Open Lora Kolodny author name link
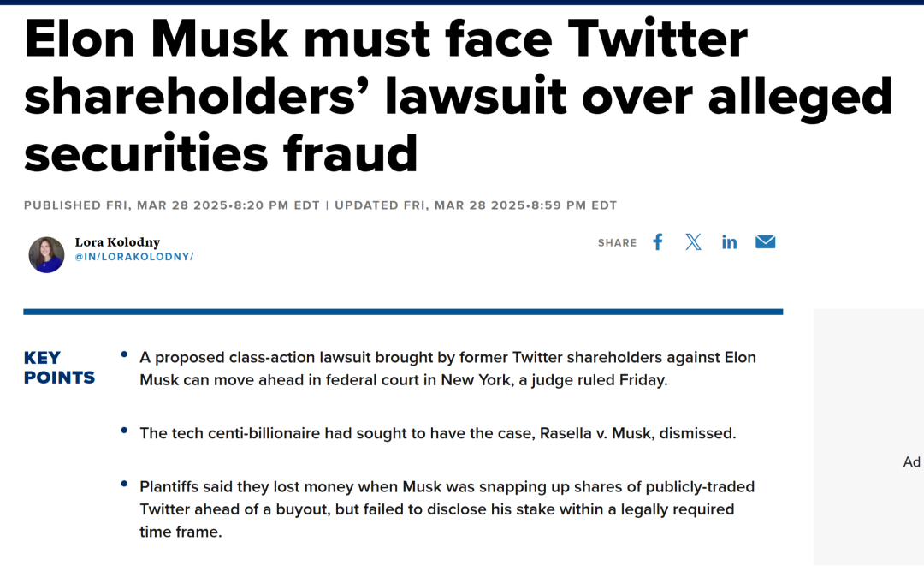The height and width of the screenshot is (571, 924). [117, 242]
